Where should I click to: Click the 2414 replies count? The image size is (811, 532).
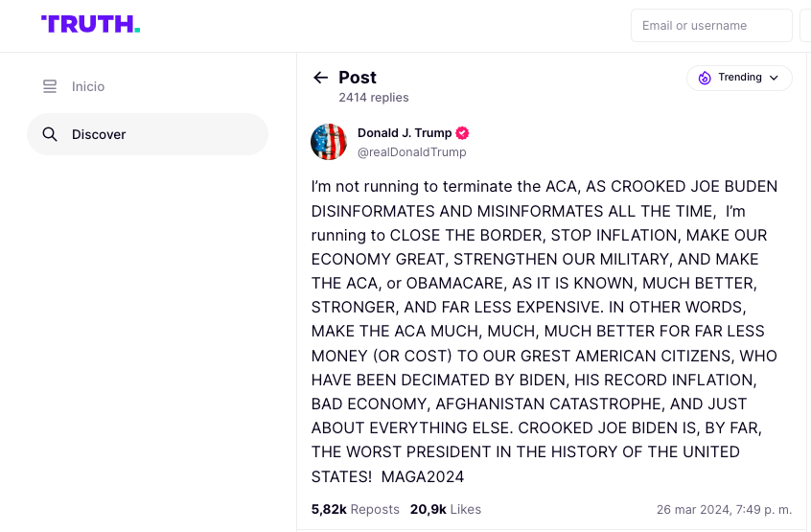(373, 98)
